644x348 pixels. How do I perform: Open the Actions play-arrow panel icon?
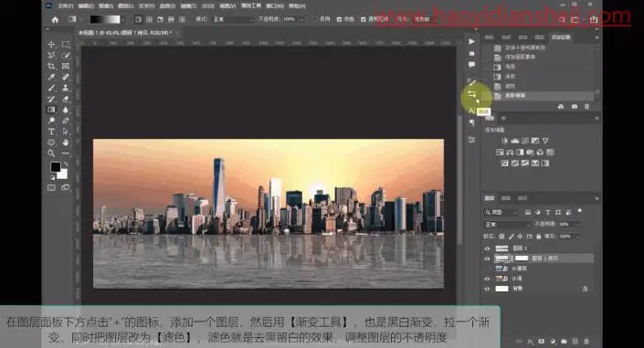click(x=472, y=41)
